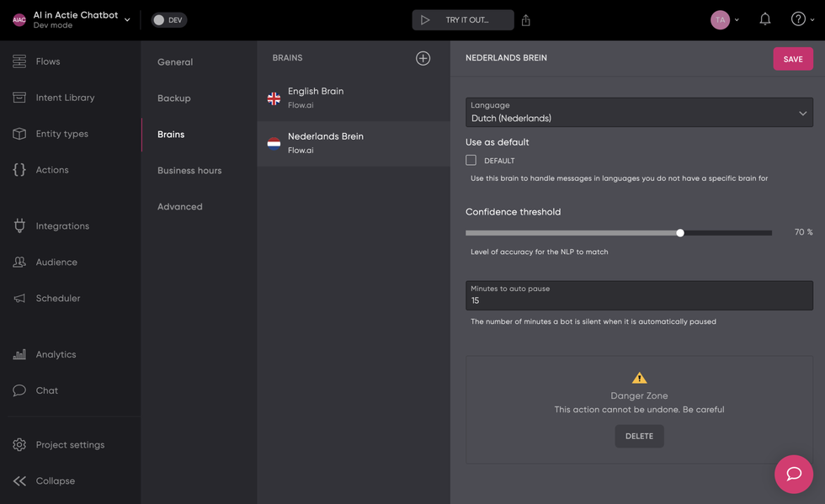The width and height of the screenshot is (825, 504).
Task: Open the help menu dropdown
Action: point(801,19)
